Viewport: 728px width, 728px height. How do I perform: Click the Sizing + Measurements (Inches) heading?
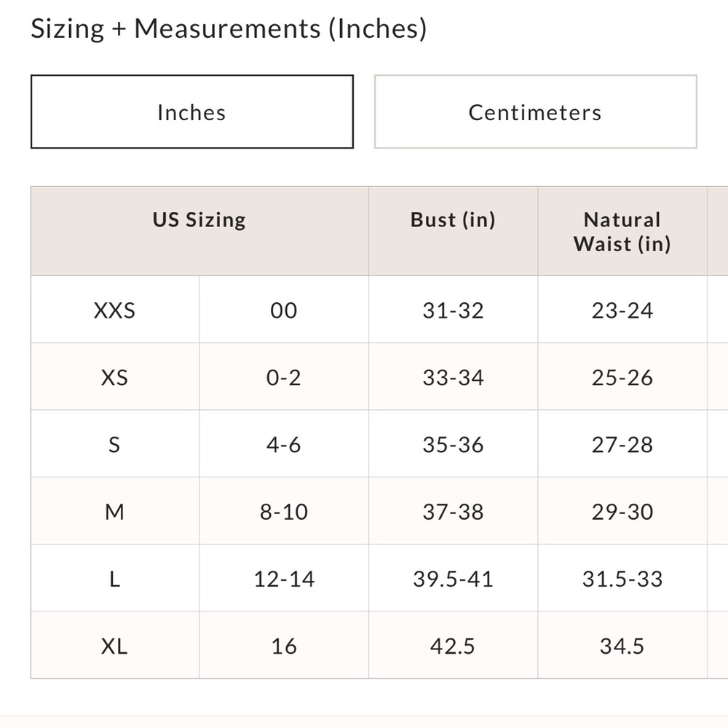click(x=229, y=29)
